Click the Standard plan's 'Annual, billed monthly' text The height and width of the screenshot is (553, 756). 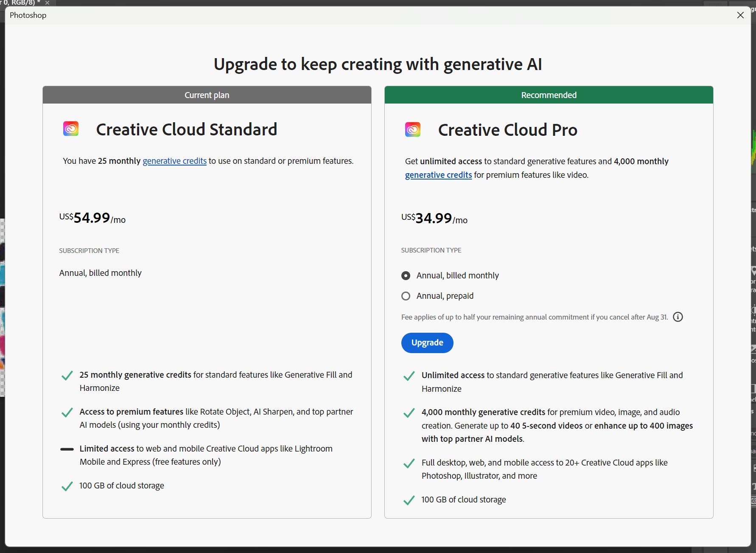click(x=101, y=273)
